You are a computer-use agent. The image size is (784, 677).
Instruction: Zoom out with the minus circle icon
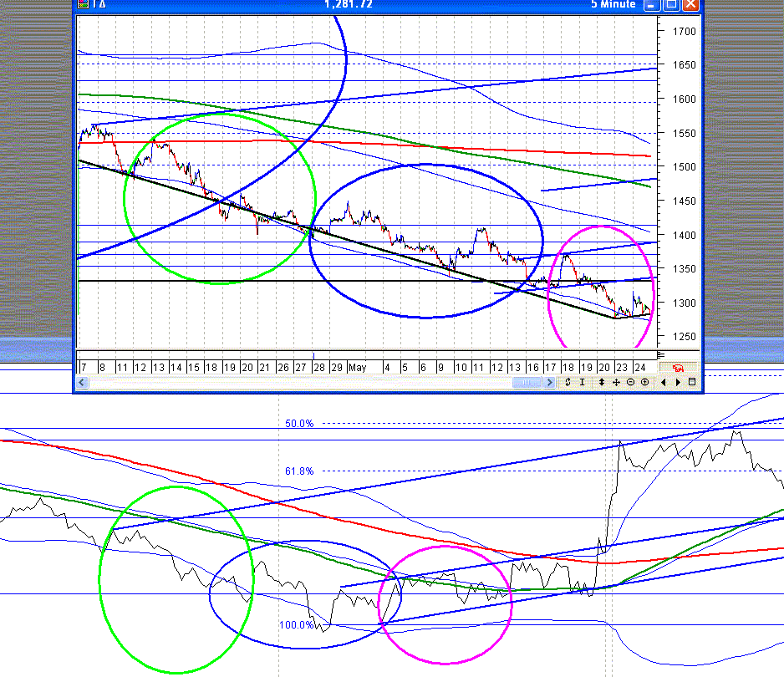click(629, 382)
